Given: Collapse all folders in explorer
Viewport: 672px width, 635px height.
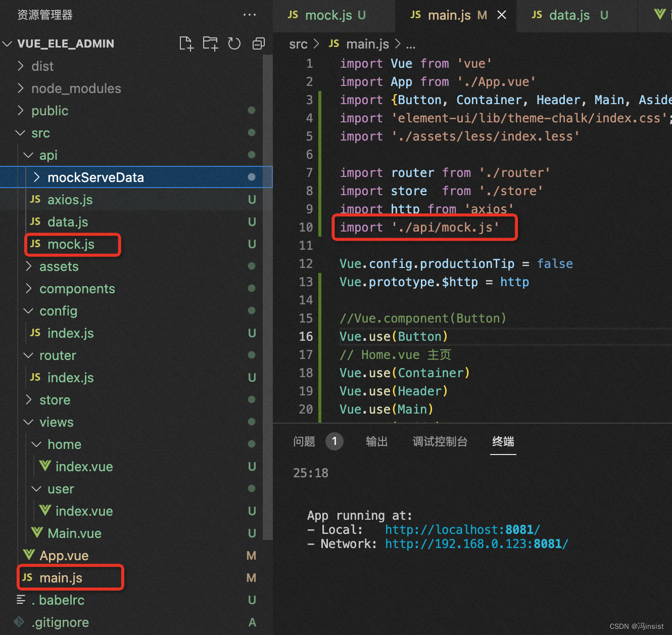Looking at the screenshot, I should (258, 44).
